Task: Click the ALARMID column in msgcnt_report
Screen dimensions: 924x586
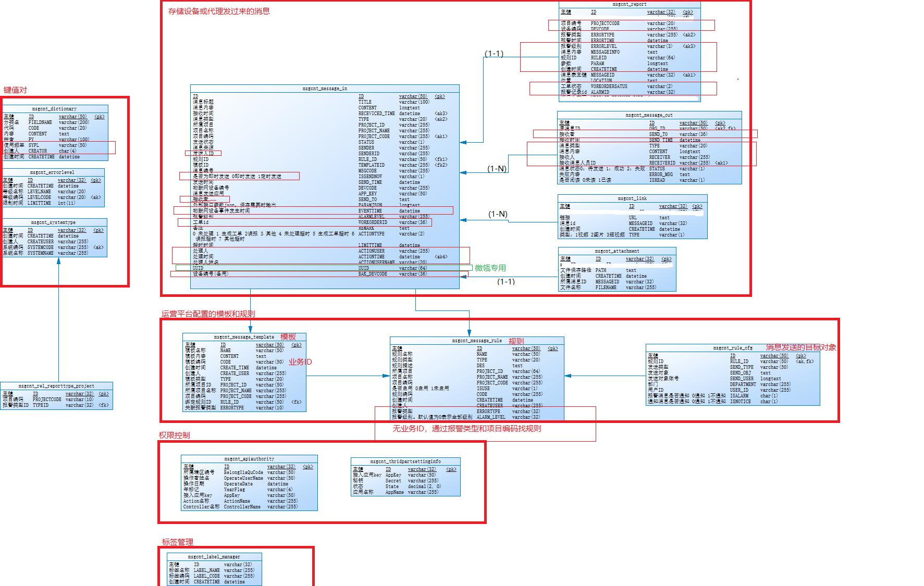Action: point(600,92)
